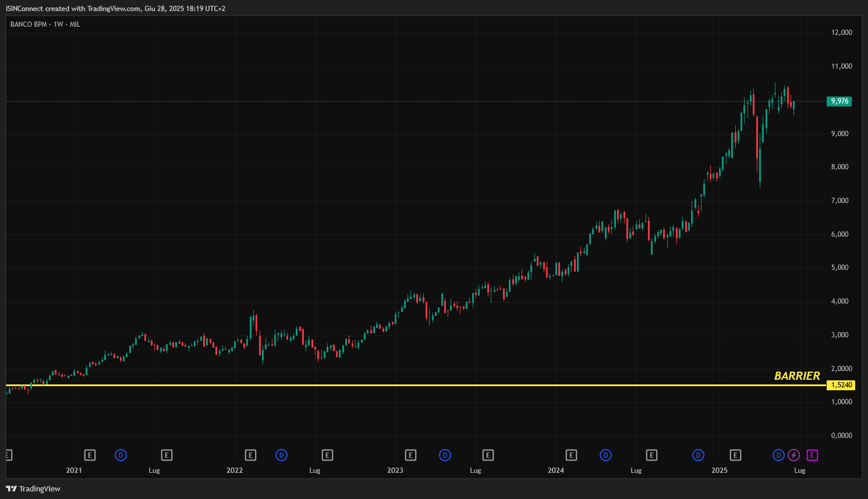Click the TradingView logo at the bottom
Image resolution: width=868 pixels, height=499 pixels.
(x=33, y=489)
